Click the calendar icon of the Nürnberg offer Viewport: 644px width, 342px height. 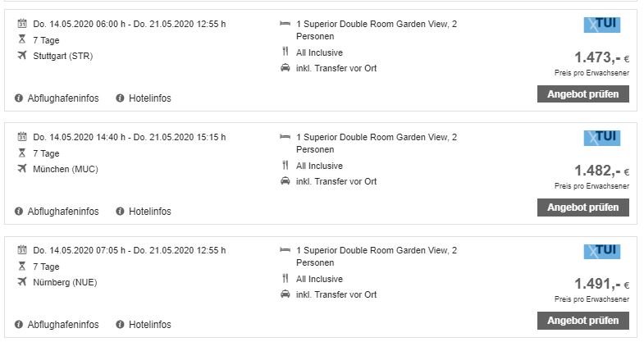coord(21,250)
